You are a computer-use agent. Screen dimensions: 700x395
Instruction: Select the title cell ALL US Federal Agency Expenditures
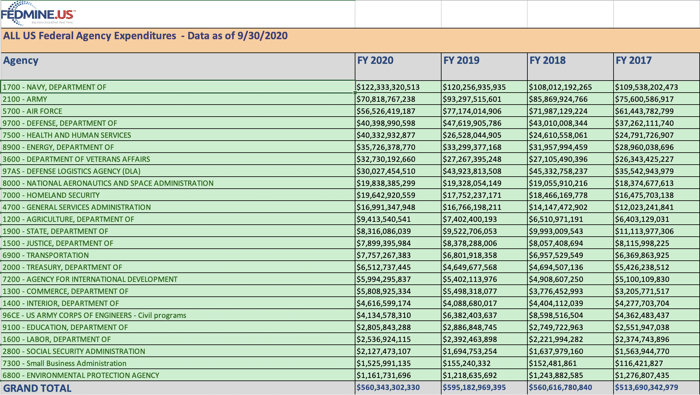pos(350,41)
